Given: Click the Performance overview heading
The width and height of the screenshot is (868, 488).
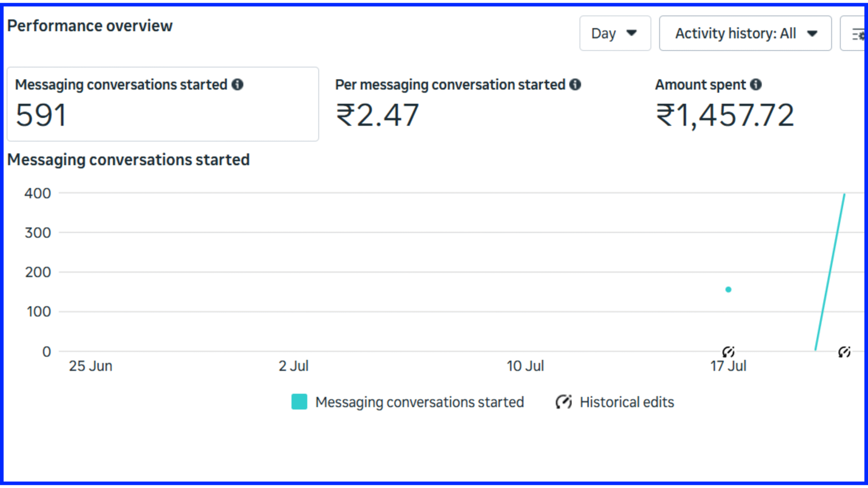Looking at the screenshot, I should point(90,26).
